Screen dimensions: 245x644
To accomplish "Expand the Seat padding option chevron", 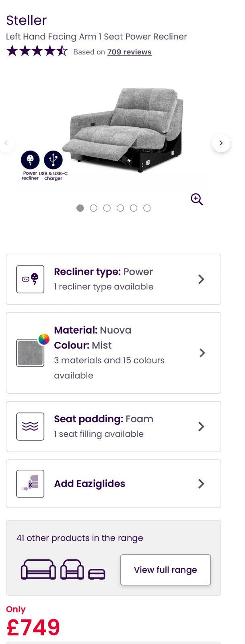I will coord(201,426).
